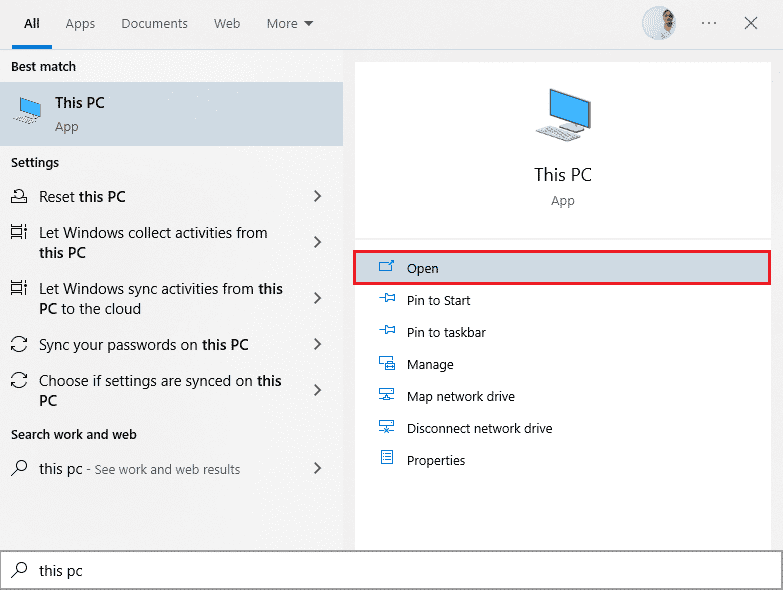Close the search panel with X
783x590 pixels.
(x=751, y=23)
